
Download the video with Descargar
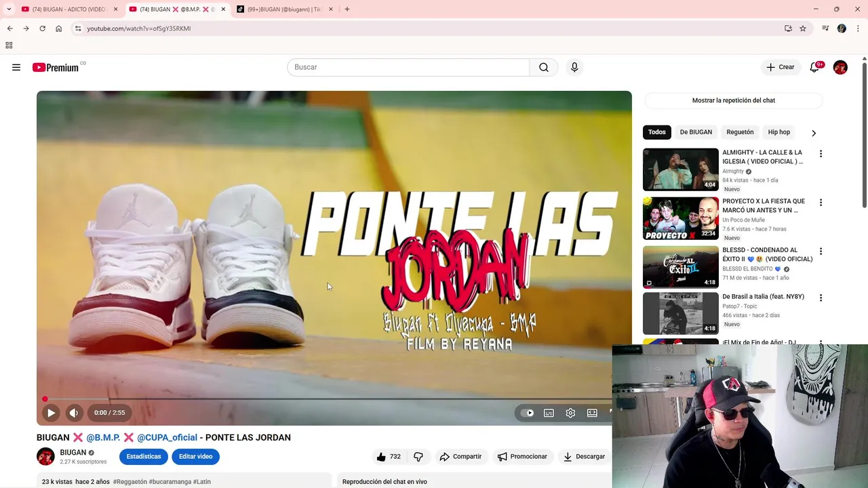584,457
